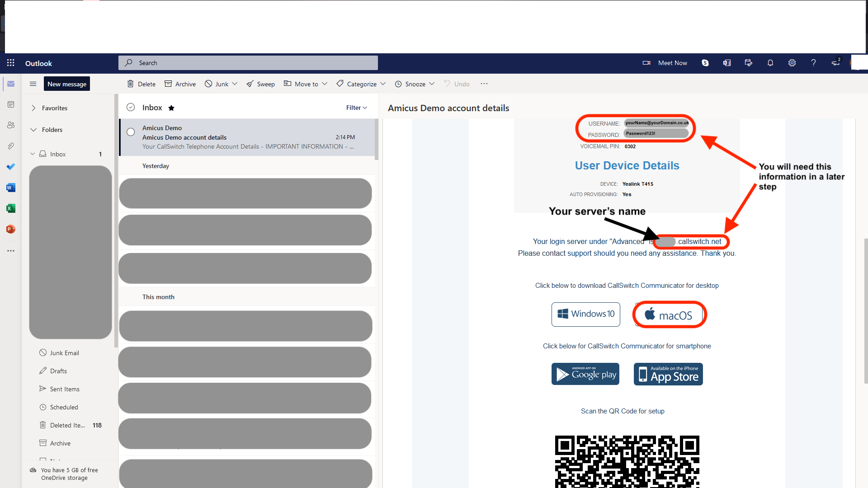Compose a New message

click(x=67, y=84)
